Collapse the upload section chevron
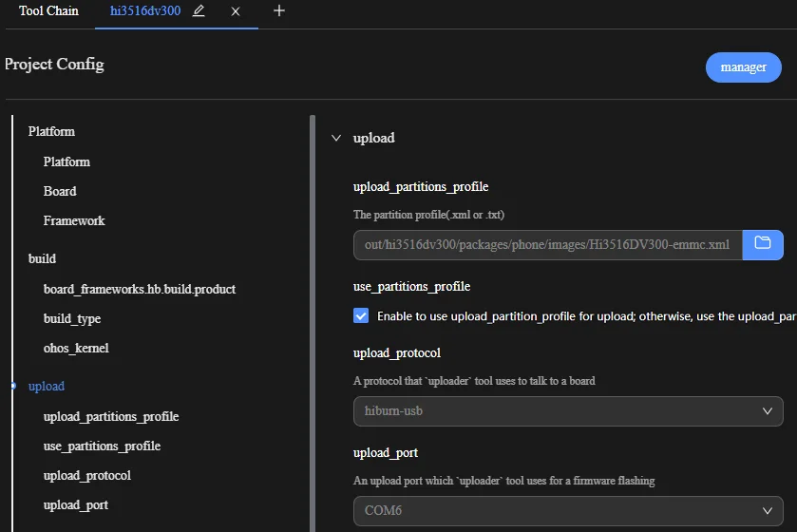This screenshot has width=797, height=532. pyautogui.click(x=336, y=138)
